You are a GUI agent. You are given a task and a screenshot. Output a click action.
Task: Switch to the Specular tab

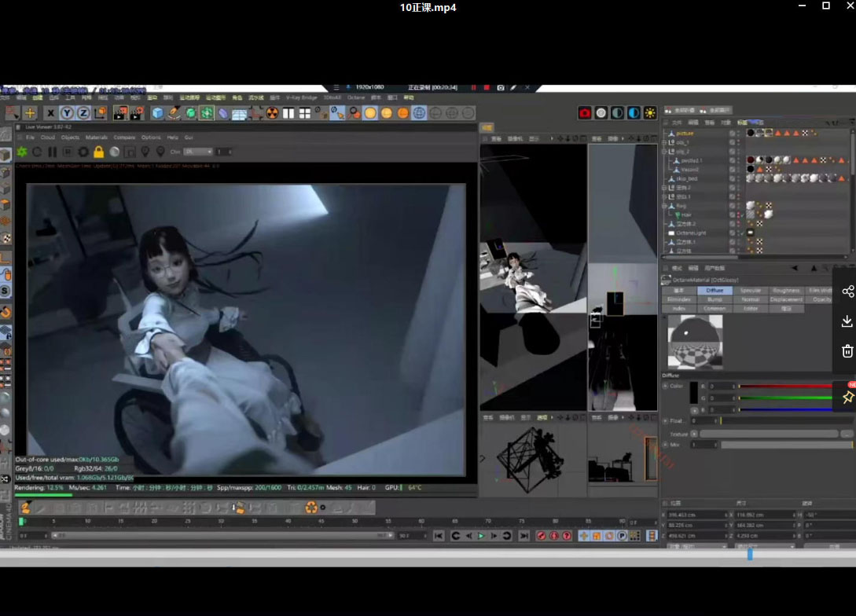tap(750, 290)
